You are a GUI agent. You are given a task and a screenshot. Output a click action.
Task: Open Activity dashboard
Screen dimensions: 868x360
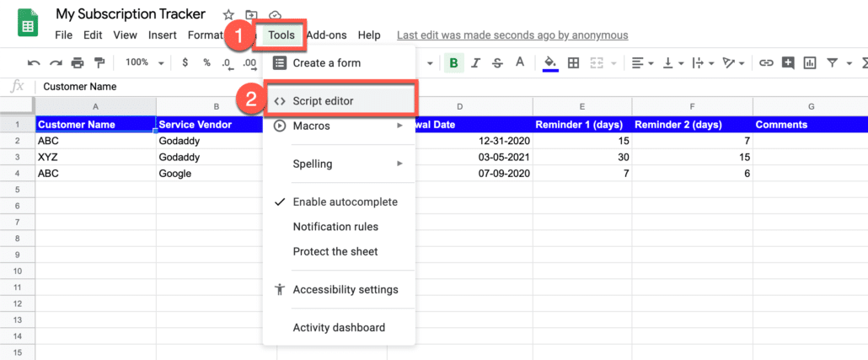point(339,328)
